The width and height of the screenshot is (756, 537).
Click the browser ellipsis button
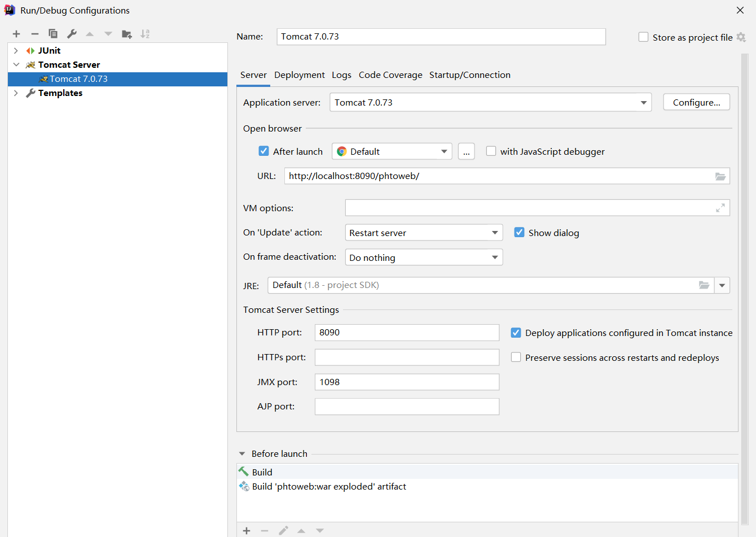(x=467, y=151)
